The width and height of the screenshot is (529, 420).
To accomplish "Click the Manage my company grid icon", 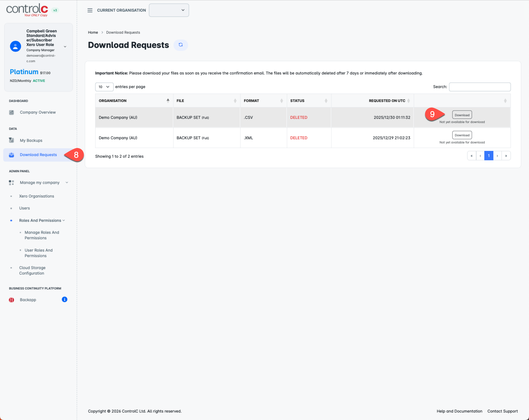I will pyautogui.click(x=11, y=182).
